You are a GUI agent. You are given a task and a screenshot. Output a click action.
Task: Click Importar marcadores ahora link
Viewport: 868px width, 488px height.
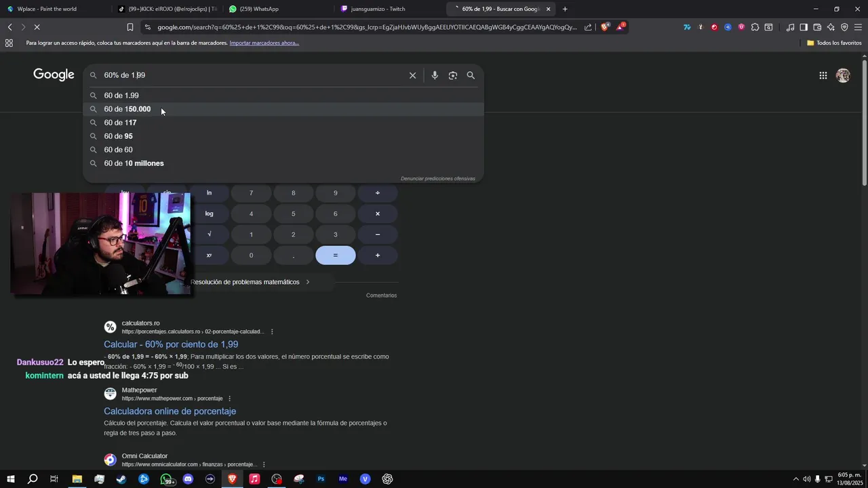tap(264, 43)
